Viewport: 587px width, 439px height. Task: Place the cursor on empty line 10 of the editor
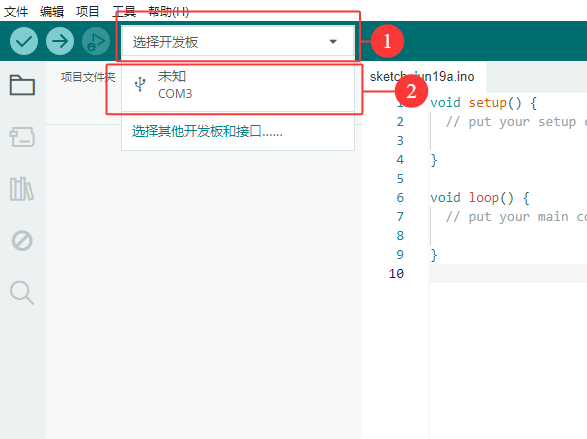tap(508, 274)
